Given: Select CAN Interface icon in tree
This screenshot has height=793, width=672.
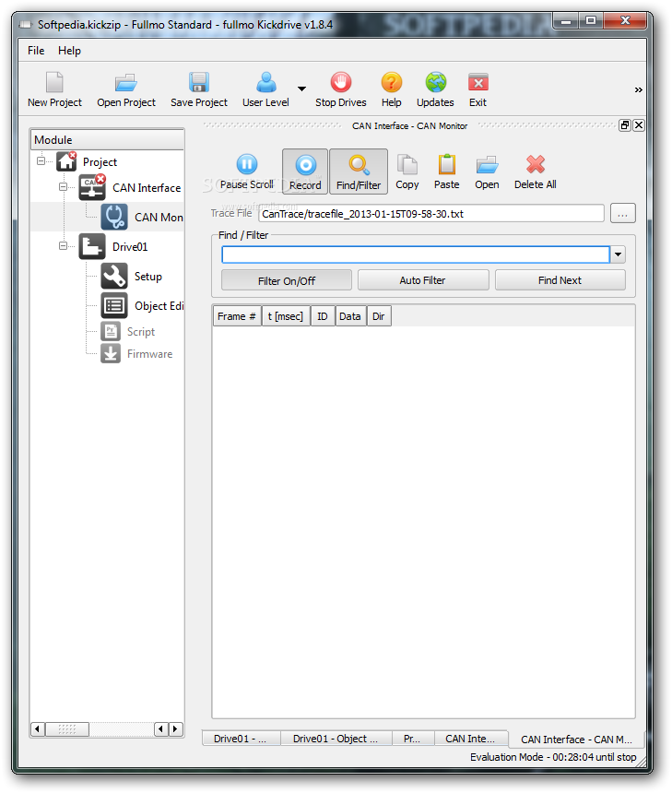Looking at the screenshot, I should click(x=92, y=187).
